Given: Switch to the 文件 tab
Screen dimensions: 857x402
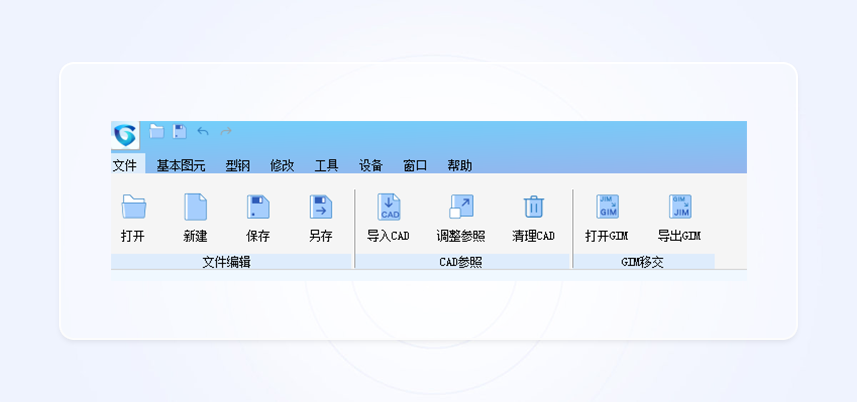Looking at the screenshot, I should tap(125, 165).
